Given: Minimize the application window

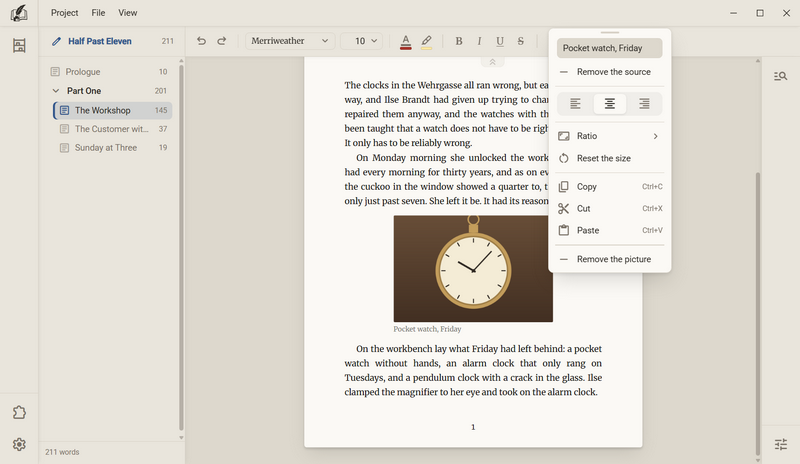Looking at the screenshot, I should point(733,13).
